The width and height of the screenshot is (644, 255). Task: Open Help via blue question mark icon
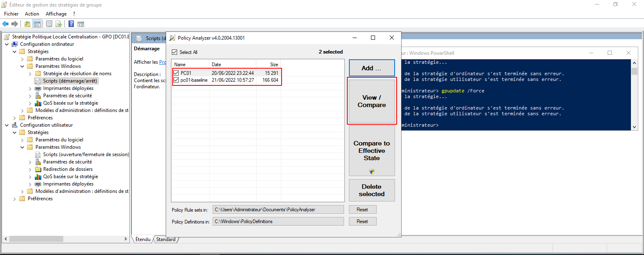point(71,24)
